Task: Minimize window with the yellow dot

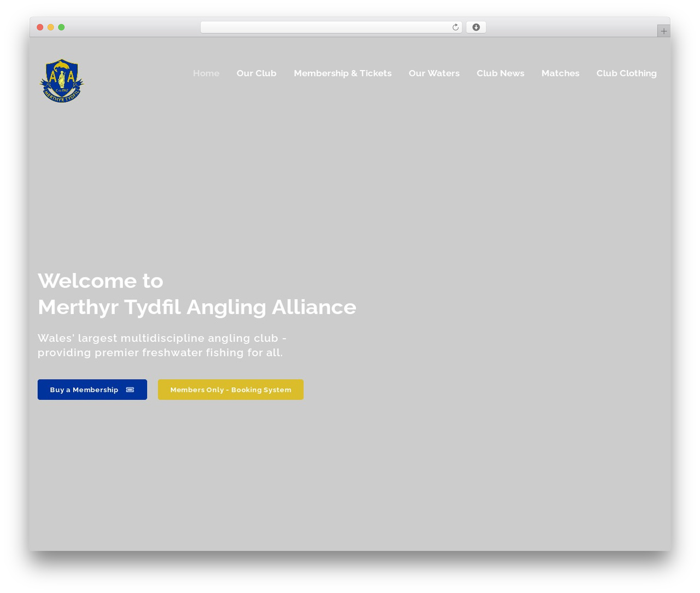Action: click(x=51, y=27)
